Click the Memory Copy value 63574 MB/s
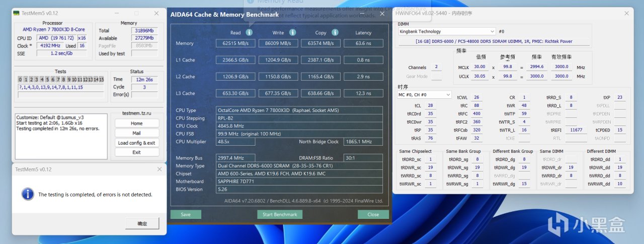The height and width of the screenshot is (244, 644). 320,43
